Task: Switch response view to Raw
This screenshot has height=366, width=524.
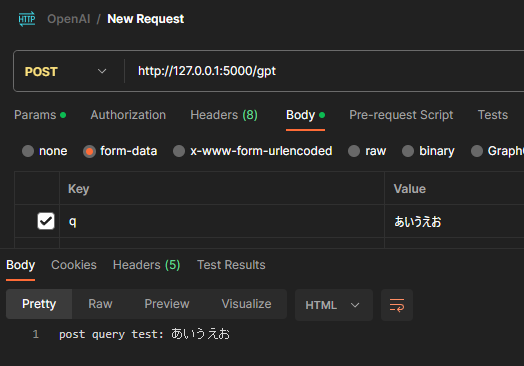Action: click(x=100, y=304)
